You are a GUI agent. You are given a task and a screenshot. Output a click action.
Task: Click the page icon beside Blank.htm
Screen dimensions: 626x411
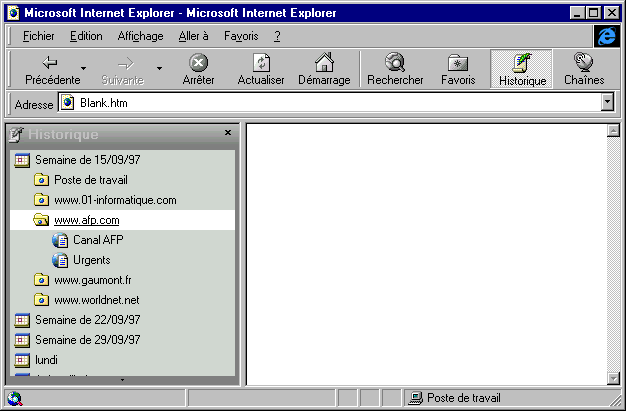click(67, 103)
